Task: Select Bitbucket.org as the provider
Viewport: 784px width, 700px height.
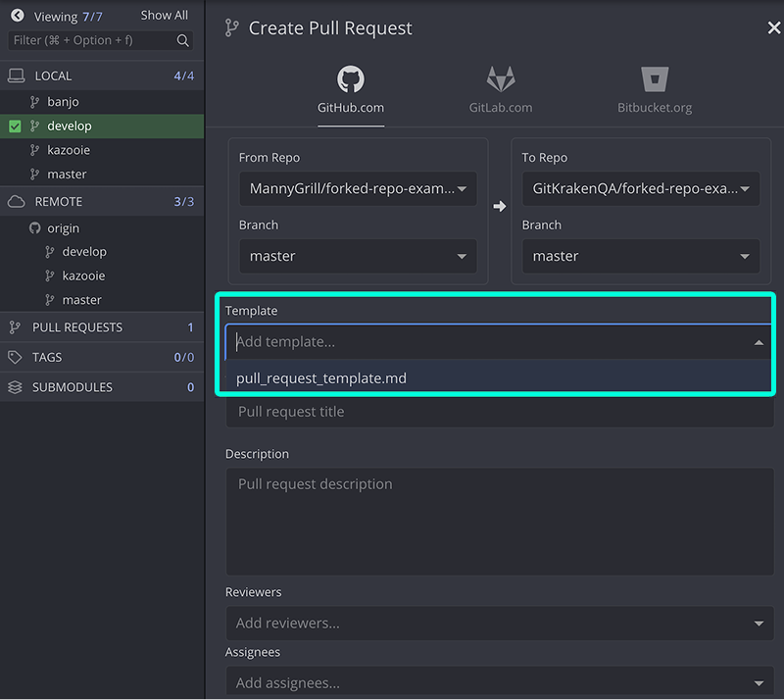Action: (x=654, y=88)
